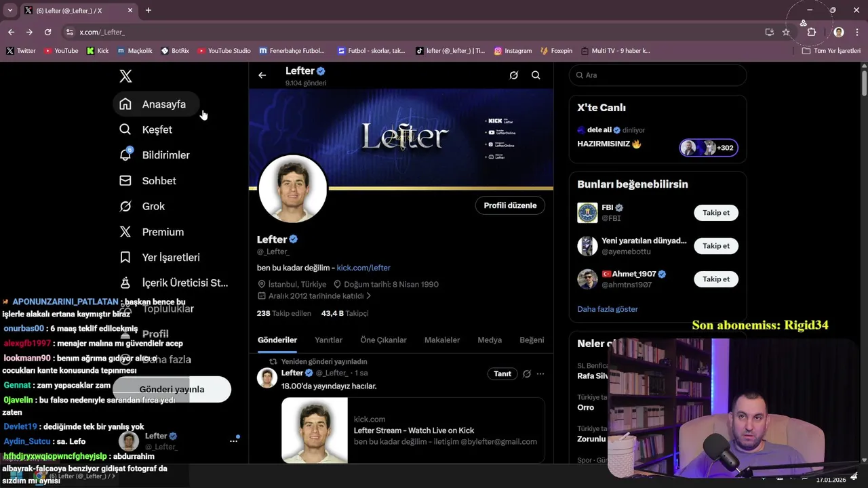Open Bildirimler notifications
The height and width of the screenshot is (488, 868).
(x=154, y=155)
